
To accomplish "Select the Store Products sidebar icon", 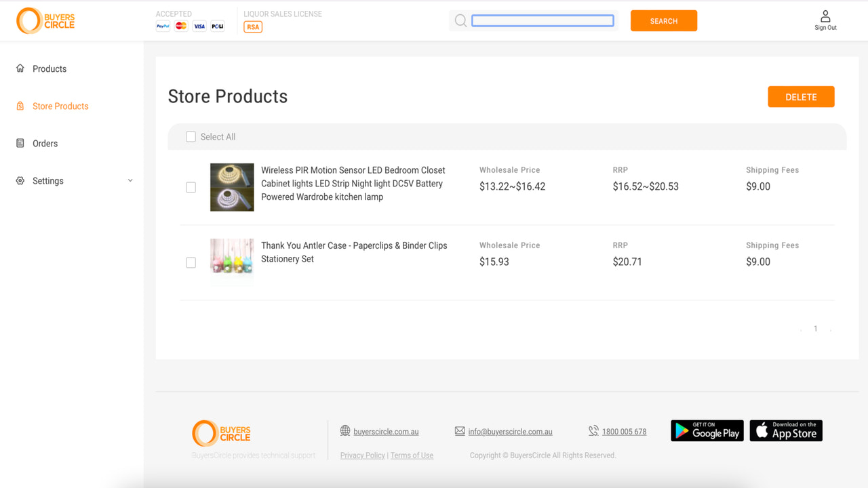I will click(20, 106).
